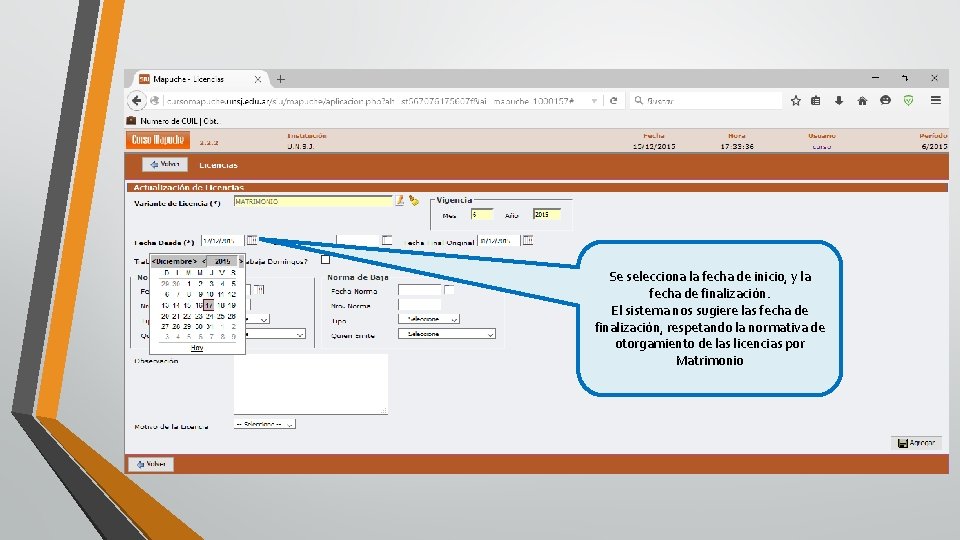Click the smiley face toolbar icon

[x=885, y=100]
